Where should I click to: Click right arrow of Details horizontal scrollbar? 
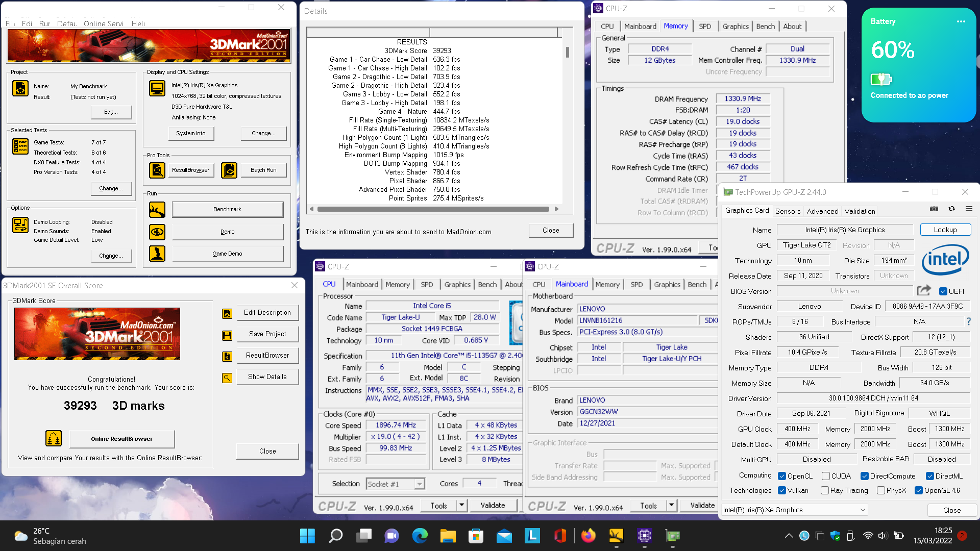click(556, 209)
